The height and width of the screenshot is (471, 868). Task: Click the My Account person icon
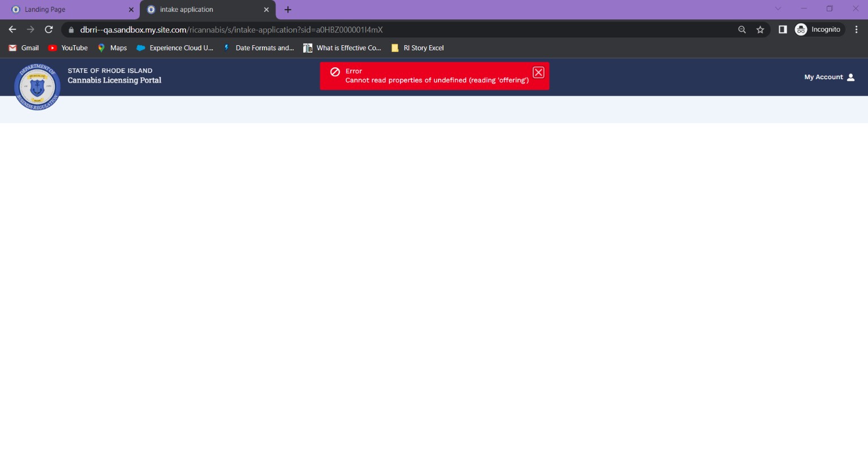point(852,77)
